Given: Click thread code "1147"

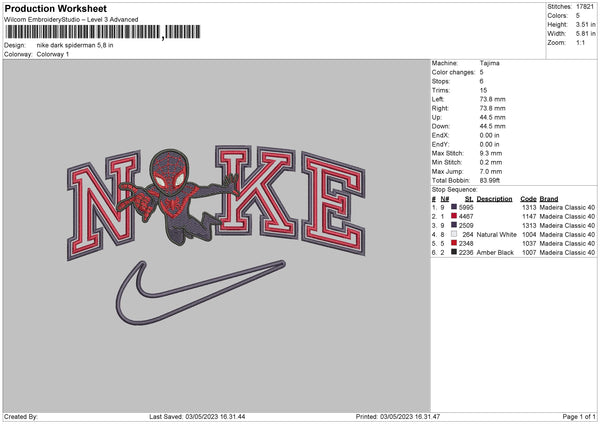Looking at the screenshot, I should [529, 216].
